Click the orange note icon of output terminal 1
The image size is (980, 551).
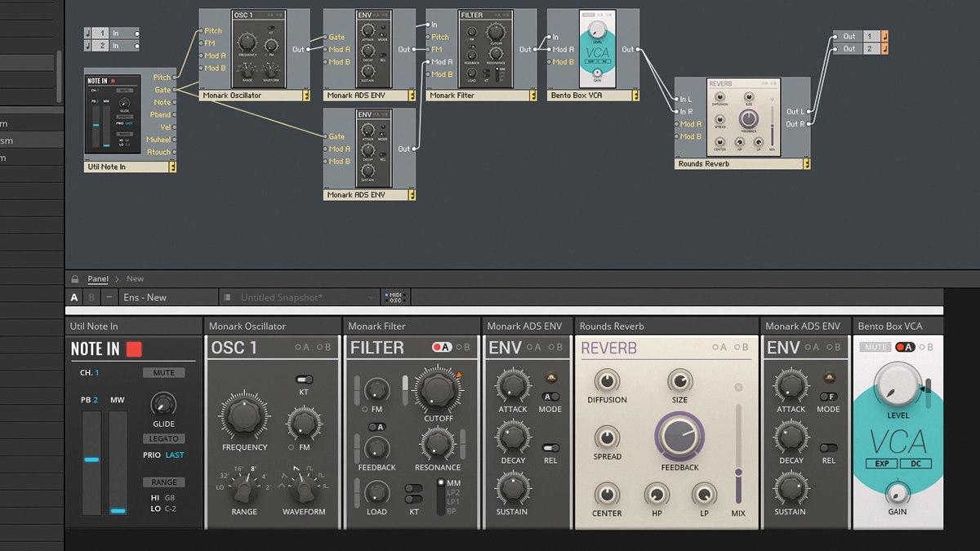(886, 37)
